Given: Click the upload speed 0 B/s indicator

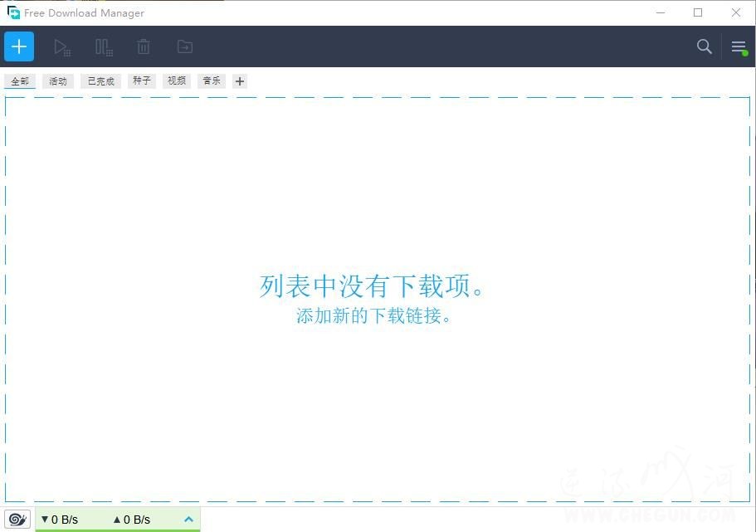Looking at the screenshot, I should (x=132, y=520).
